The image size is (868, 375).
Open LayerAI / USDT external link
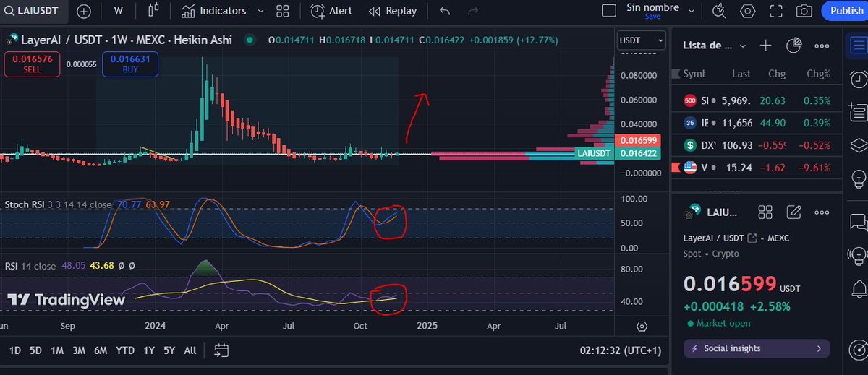[752, 238]
